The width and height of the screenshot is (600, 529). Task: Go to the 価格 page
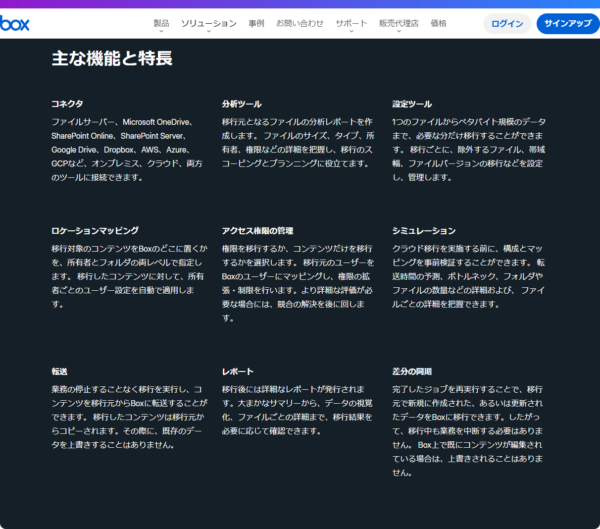pos(438,23)
